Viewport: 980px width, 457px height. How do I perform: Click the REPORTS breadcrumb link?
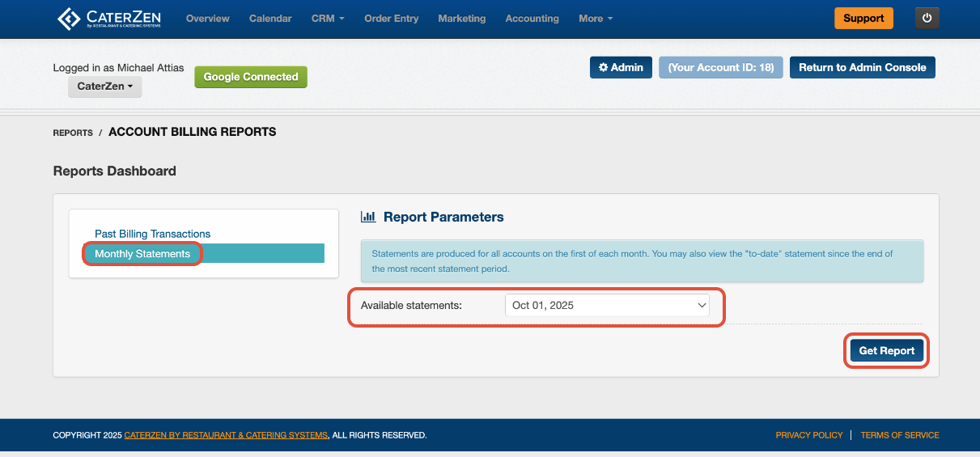pos(73,133)
